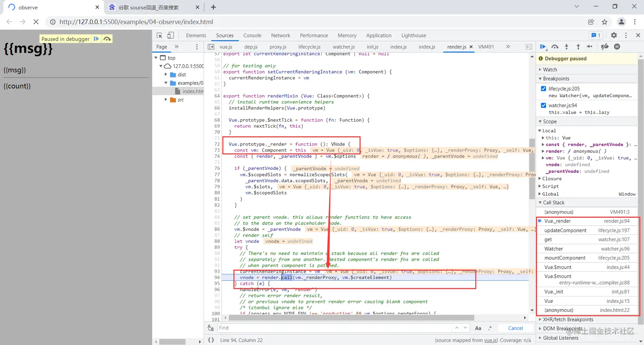Viewport: 644px width, 345px height.
Task: Switch to the watcher.js file tab
Action: pyautogui.click(x=343, y=47)
